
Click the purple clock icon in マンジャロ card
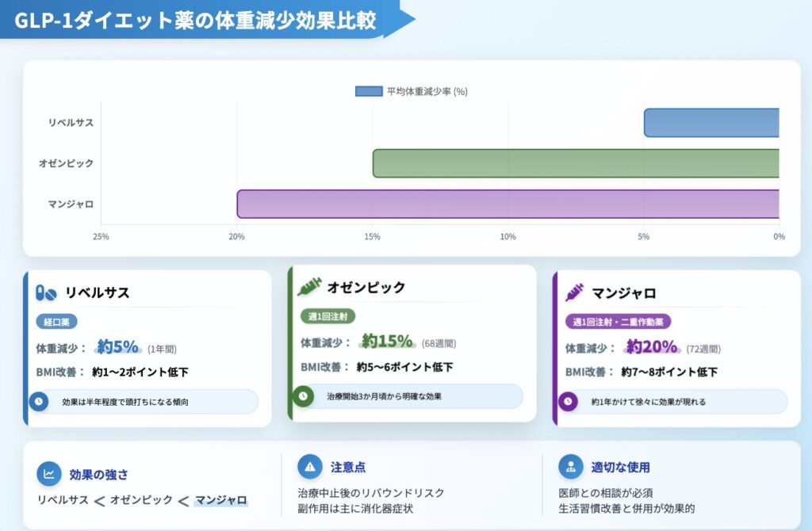pyautogui.click(x=568, y=401)
